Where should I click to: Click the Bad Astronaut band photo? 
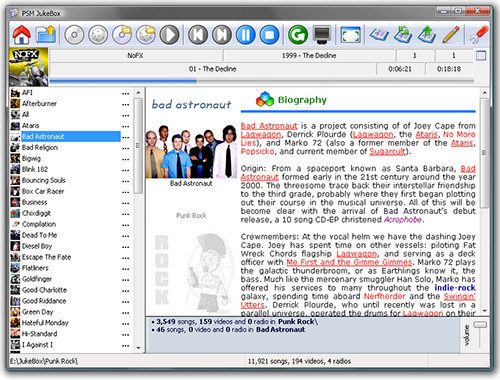coord(191,151)
